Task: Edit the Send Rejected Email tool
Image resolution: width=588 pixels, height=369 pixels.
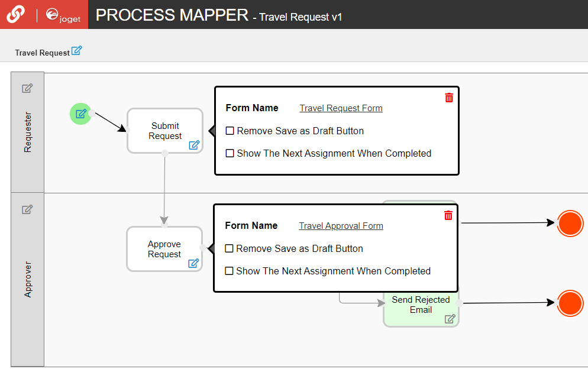Action: pyautogui.click(x=450, y=319)
